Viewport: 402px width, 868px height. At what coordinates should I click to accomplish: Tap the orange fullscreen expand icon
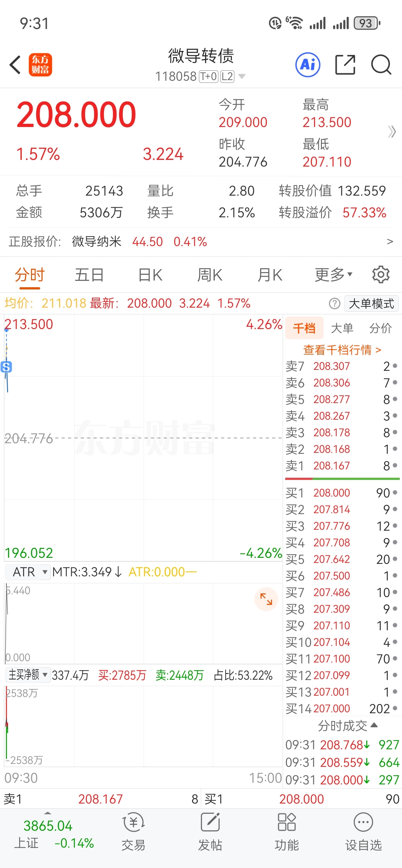(x=266, y=599)
